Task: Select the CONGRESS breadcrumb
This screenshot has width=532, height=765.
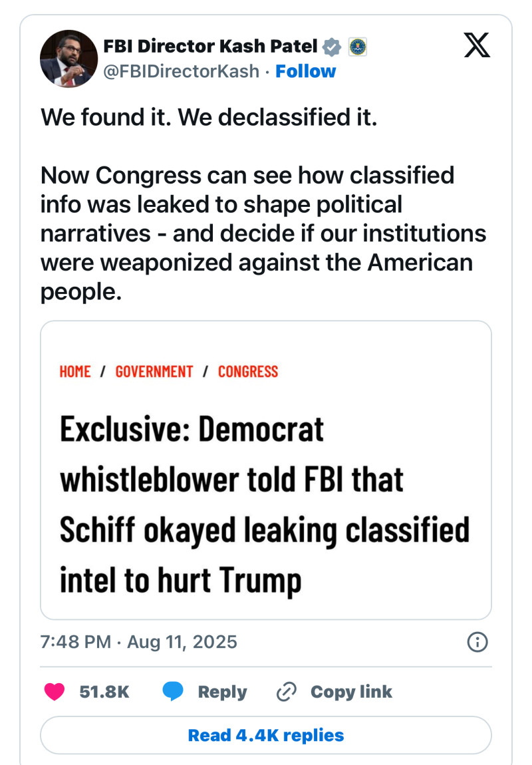Action: pos(248,372)
